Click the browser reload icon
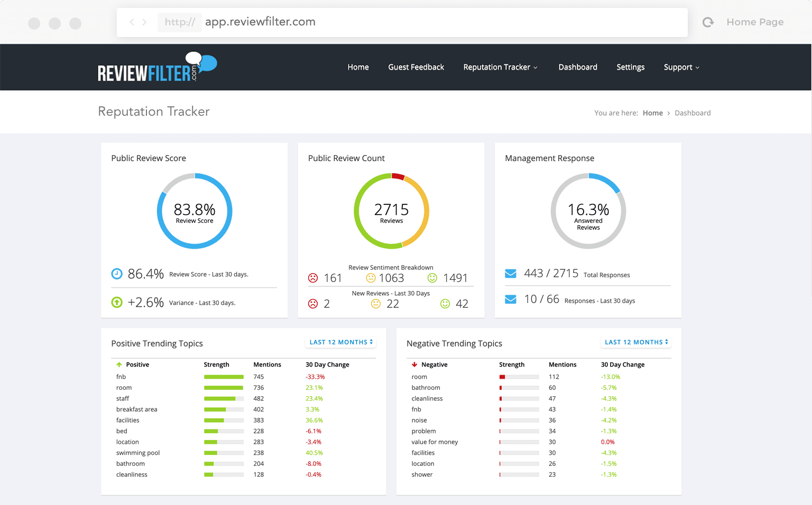The image size is (812, 505). pyautogui.click(x=708, y=22)
